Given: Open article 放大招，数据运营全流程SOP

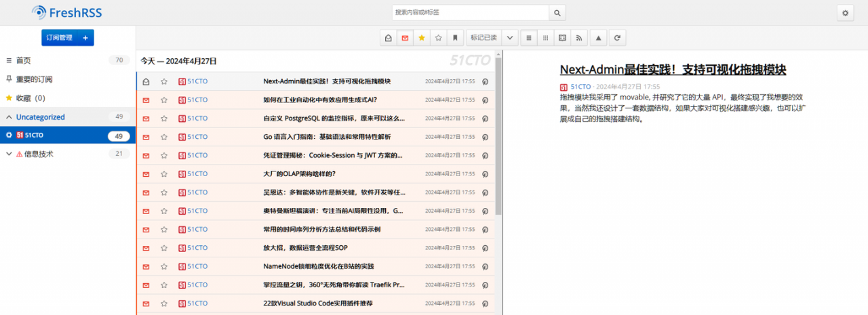Looking at the screenshot, I should (305, 248).
